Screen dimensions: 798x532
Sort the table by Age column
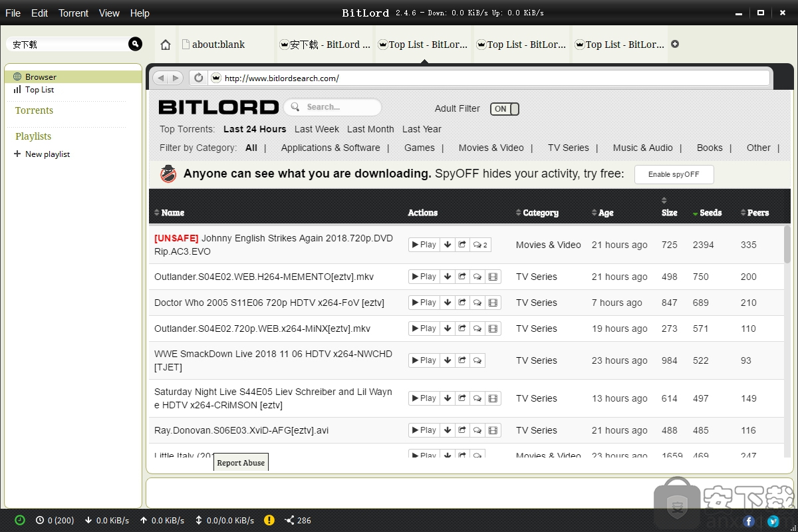tap(602, 213)
